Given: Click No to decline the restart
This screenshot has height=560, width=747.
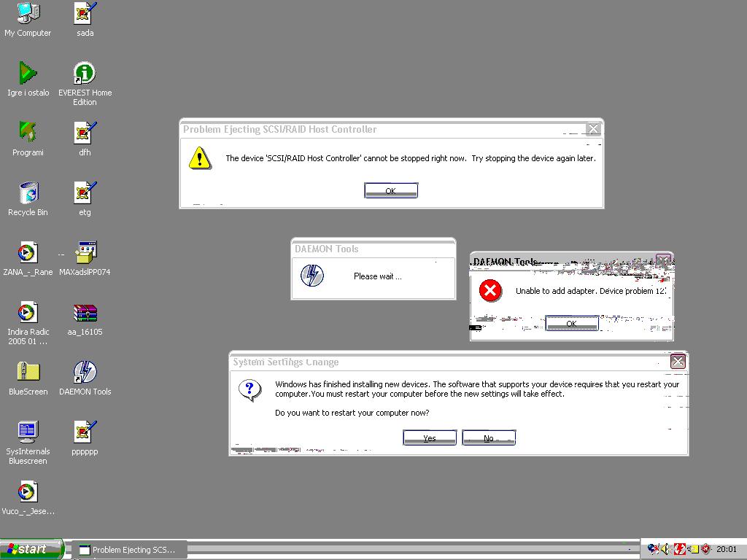Looking at the screenshot, I should click(489, 437).
